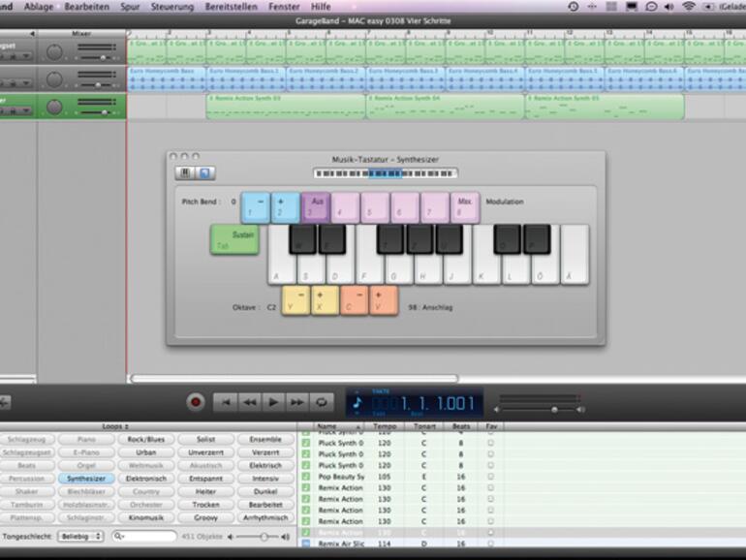Image resolution: width=746 pixels, height=560 pixels.
Task: Open the Steuerung menu
Action: 172,7
